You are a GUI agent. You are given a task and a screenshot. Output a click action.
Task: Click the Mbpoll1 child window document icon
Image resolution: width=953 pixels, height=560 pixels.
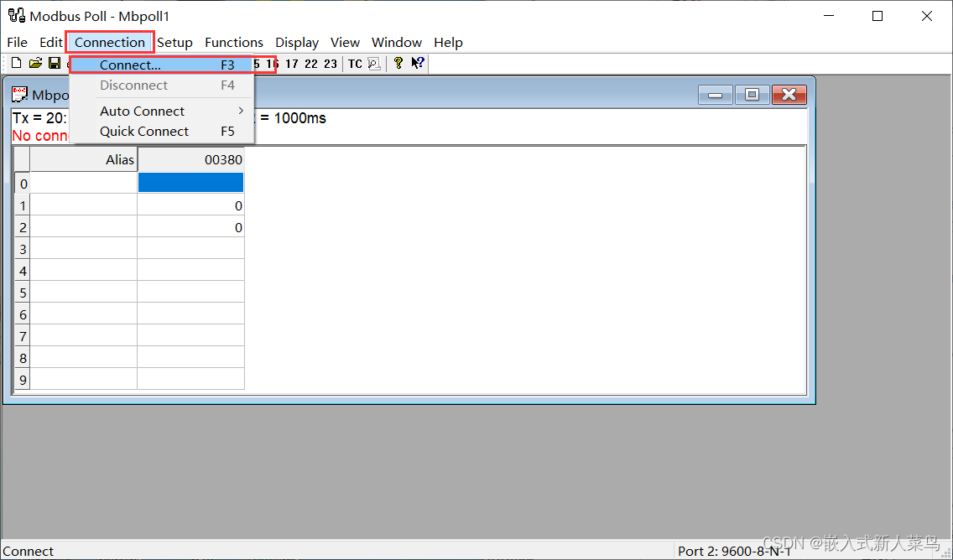[19, 95]
